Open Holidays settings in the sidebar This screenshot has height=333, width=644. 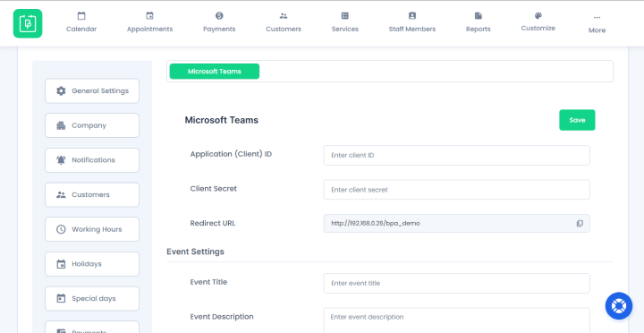[92, 264]
